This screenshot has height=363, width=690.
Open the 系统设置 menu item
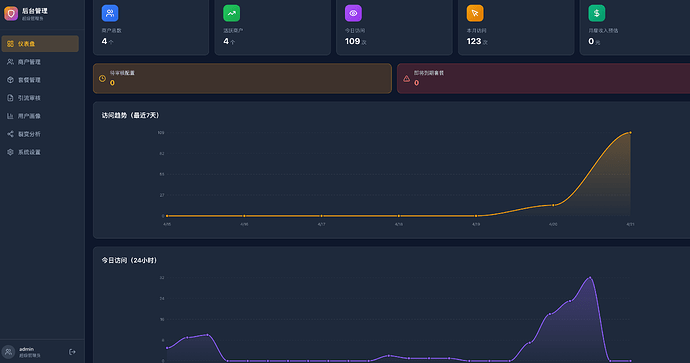40,152
